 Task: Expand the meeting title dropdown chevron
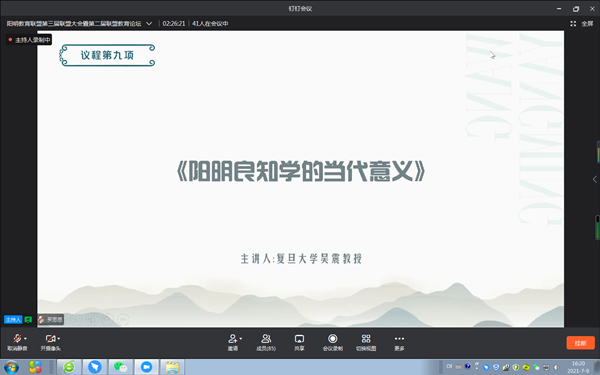click(x=149, y=24)
